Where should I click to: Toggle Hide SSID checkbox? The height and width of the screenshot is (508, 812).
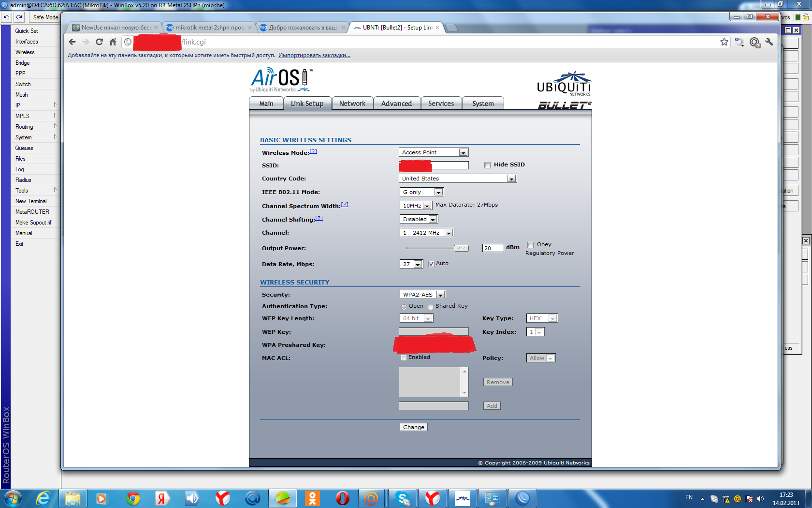487,165
